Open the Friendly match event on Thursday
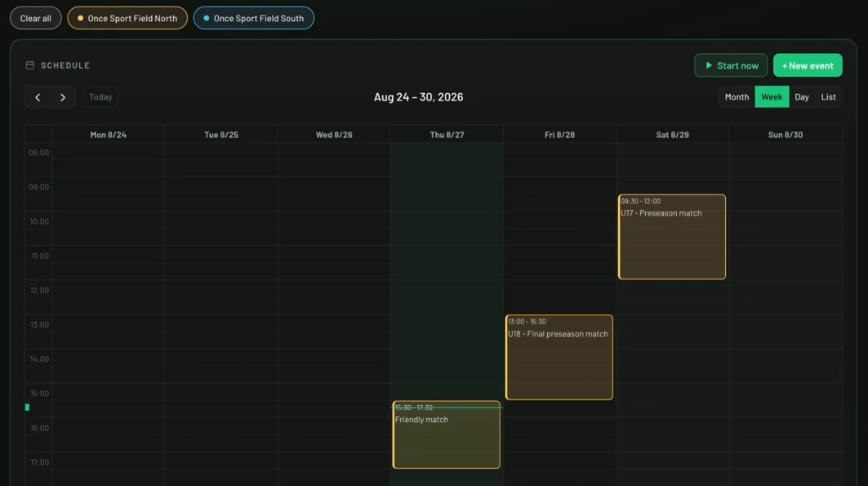 pyautogui.click(x=446, y=435)
